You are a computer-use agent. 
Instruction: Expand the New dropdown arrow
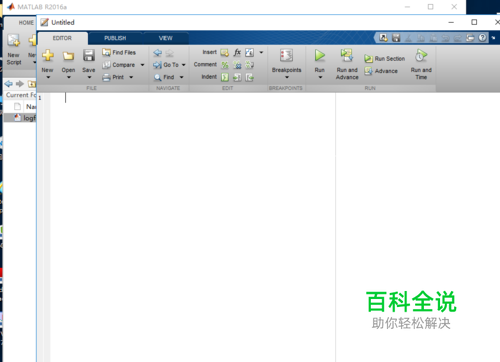48,77
